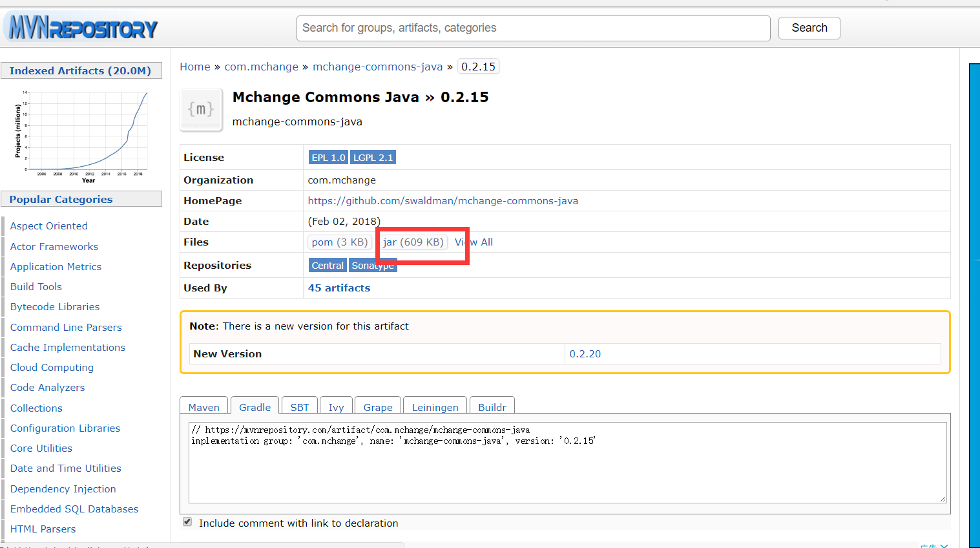Switch to the Gradle tab
980x548 pixels.
tap(255, 406)
